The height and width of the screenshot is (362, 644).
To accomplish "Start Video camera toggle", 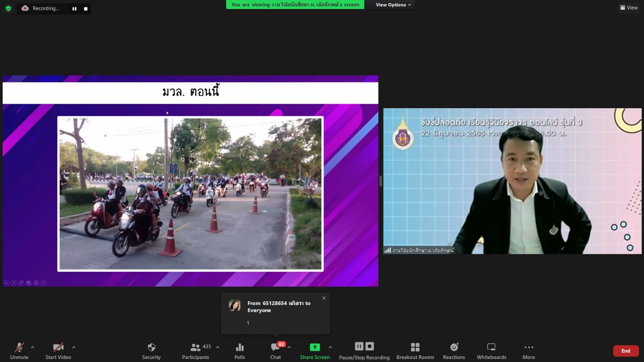I will pyautogui.click(x=58, y=351).
